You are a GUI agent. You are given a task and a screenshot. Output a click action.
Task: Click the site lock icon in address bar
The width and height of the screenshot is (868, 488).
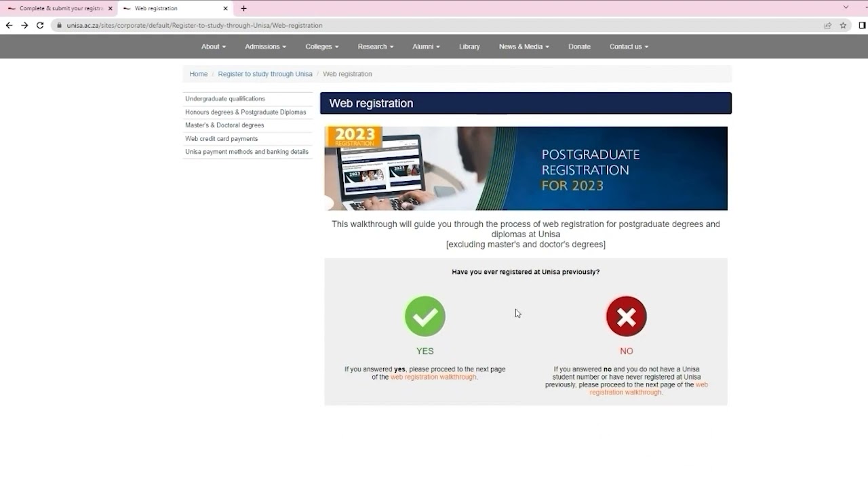[x=59, y=25]
